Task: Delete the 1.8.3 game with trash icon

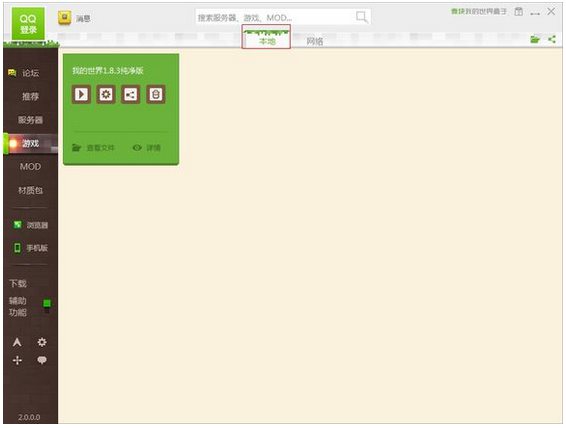Action: (156, 95)
